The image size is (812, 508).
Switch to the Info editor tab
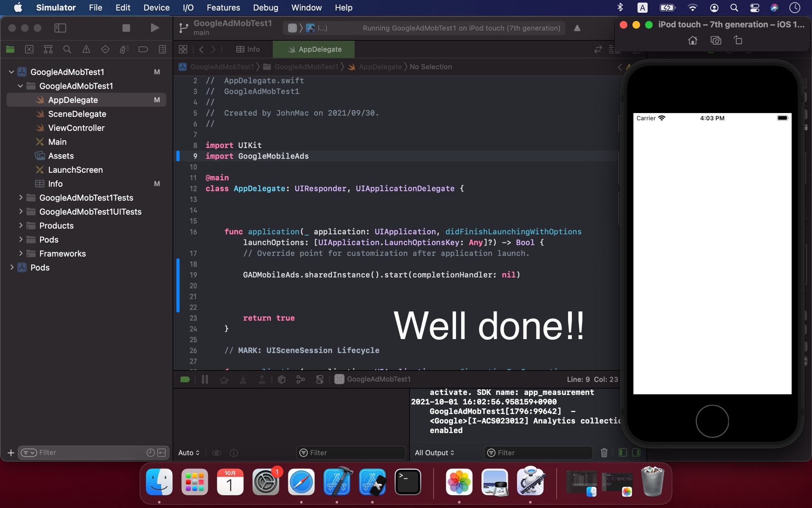coord(248,50)
